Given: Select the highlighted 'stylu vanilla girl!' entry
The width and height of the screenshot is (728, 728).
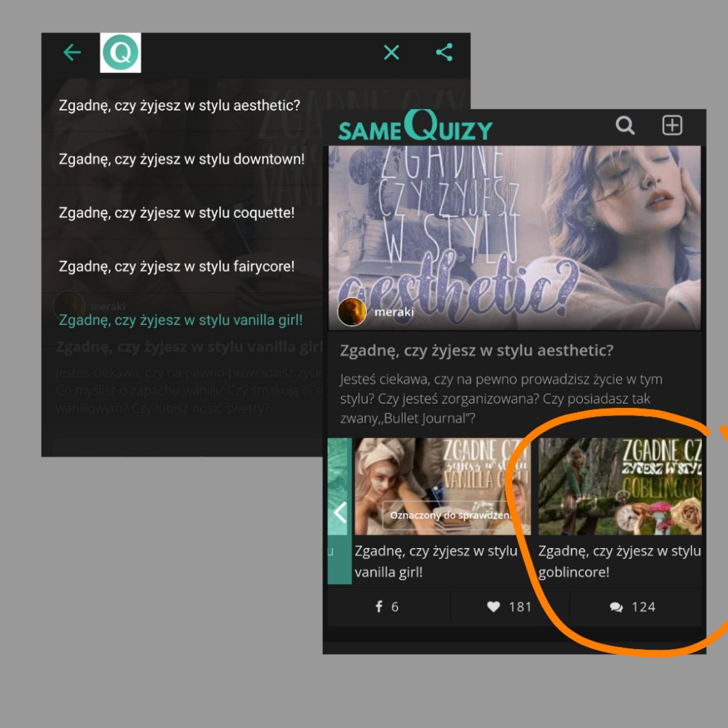Looking at the screenshot, I should [x=181, y=320].
